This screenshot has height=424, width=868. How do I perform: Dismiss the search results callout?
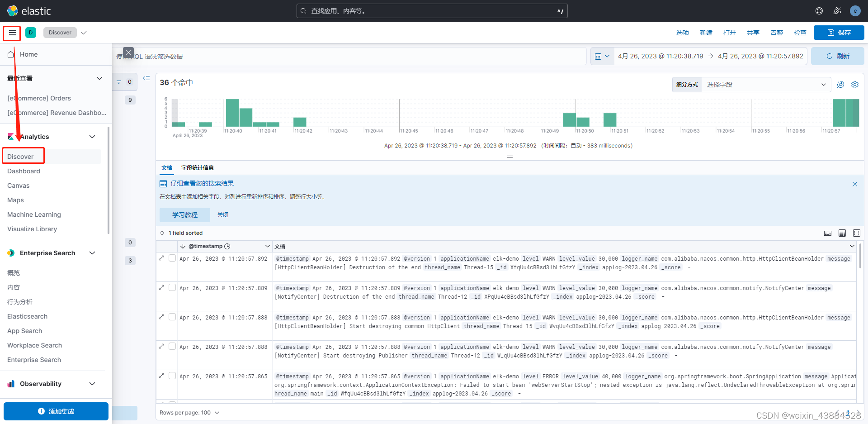coord(855,184)
